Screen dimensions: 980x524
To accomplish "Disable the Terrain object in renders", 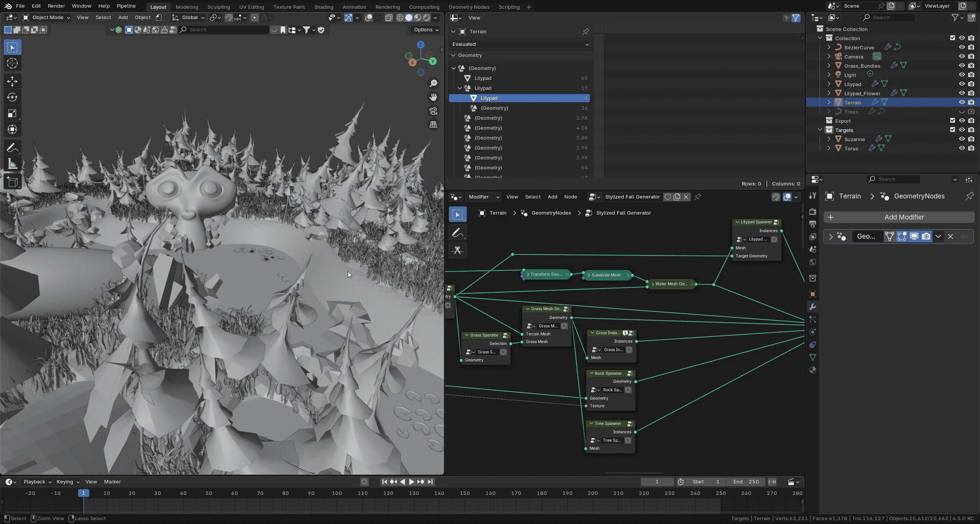I will pos(971,102).
